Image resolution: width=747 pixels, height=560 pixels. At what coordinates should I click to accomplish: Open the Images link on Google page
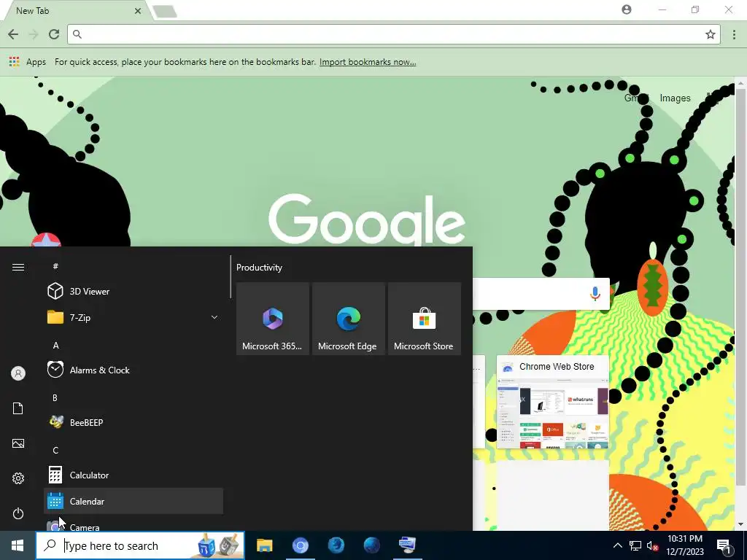coord(675,98)
